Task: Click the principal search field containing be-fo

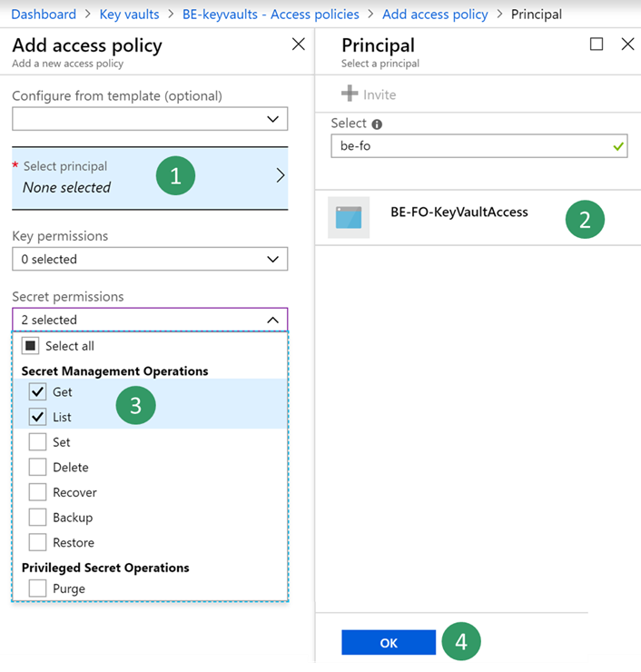Action: coord(479,146)
